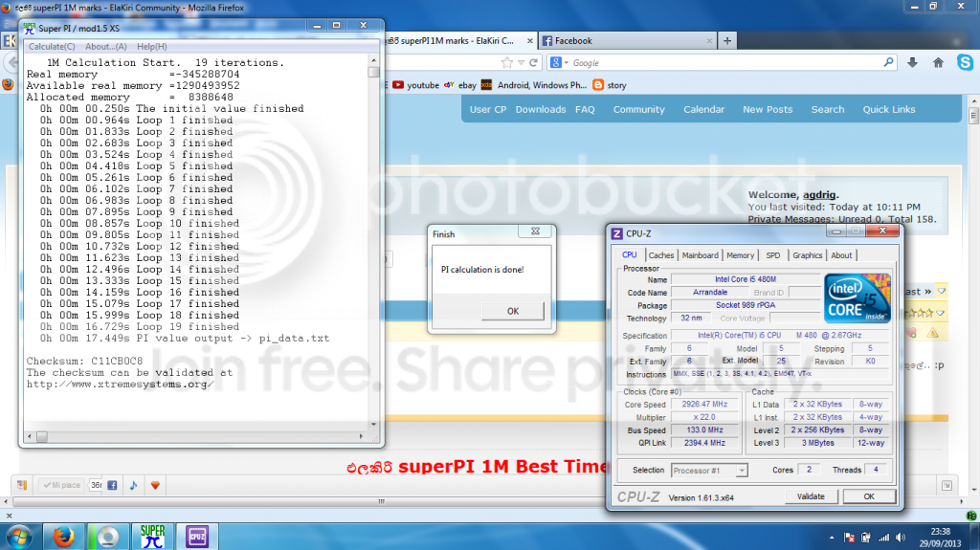Close the Finish dialog with X

tap(535, 231)
